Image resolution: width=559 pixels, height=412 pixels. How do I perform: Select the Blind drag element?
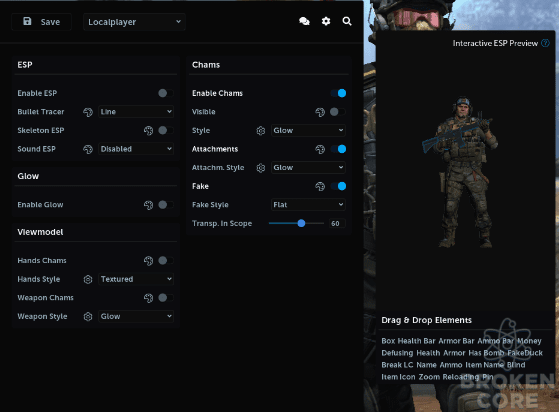click(516, 365)
